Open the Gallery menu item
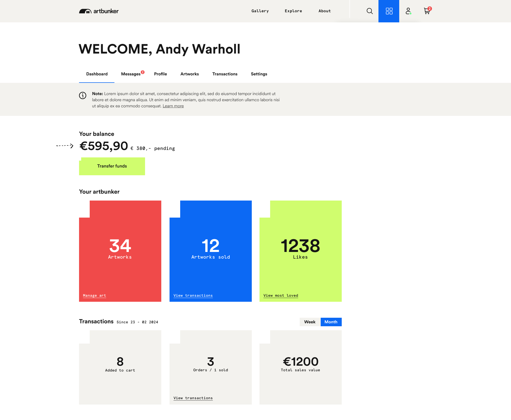This screenshot has height=420, width=511. click(260, 11)
